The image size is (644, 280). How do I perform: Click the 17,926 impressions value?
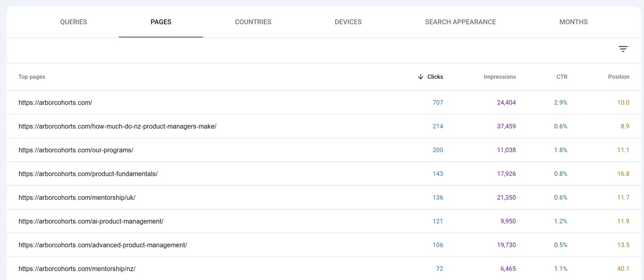[506, 174]
